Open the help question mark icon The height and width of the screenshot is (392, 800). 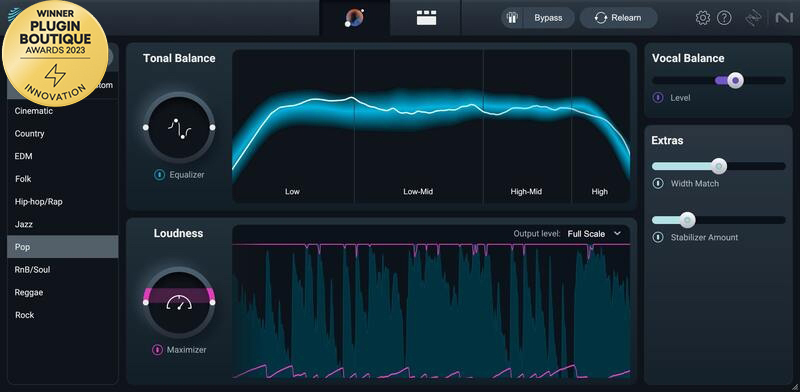pos(724,18)
